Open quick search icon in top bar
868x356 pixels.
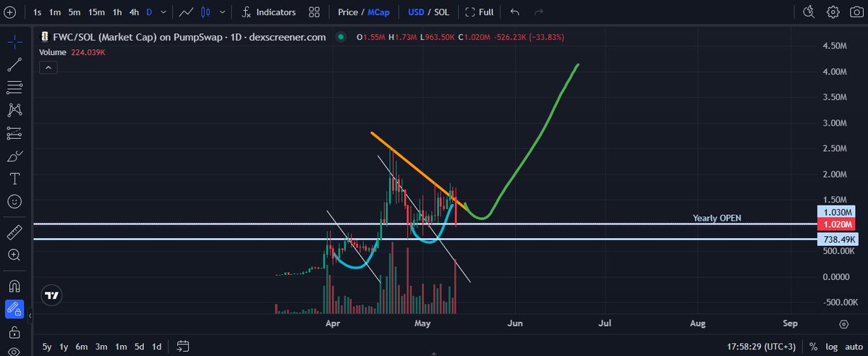[x=810, y=12]
